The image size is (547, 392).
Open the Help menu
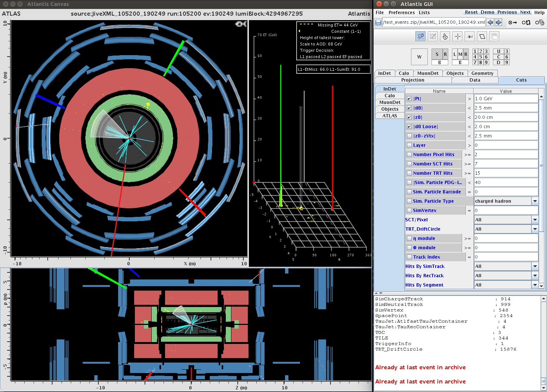coord(540,13)
